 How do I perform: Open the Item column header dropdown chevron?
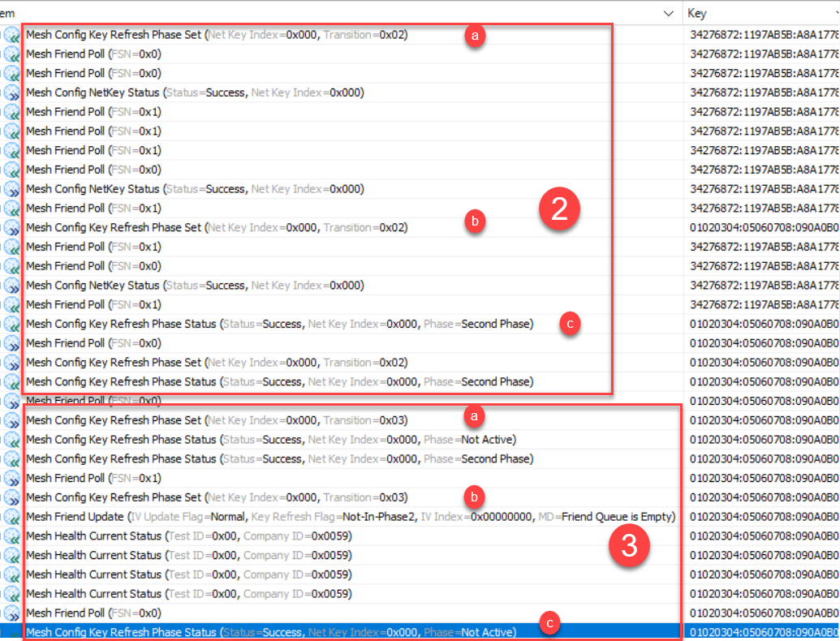pyautogui.click(x=668, y=14)
